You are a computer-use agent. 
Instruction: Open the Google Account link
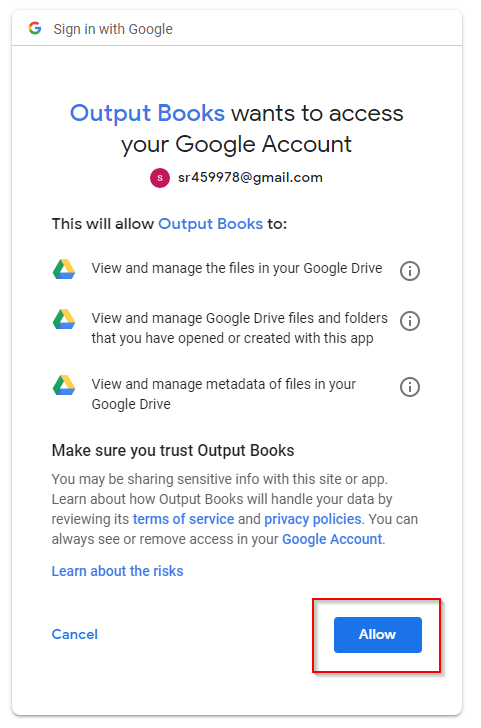332,539
